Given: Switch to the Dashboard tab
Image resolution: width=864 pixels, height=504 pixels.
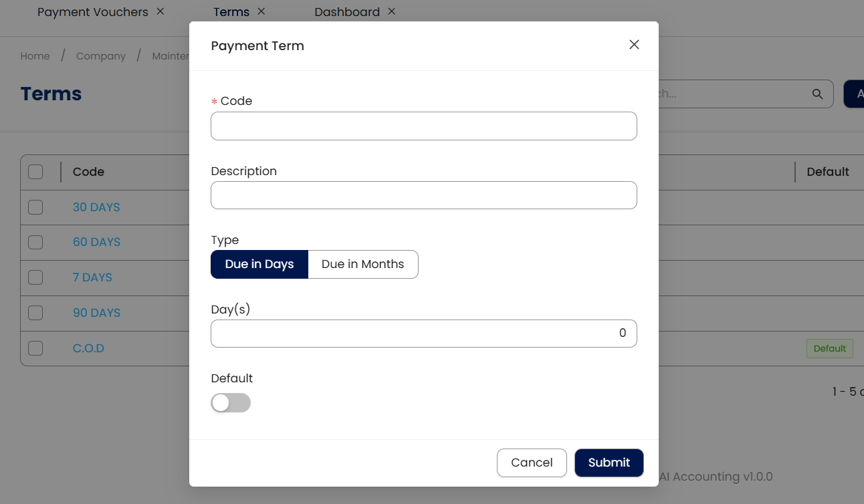Looking at the screenshot, I should click(346, 12).
